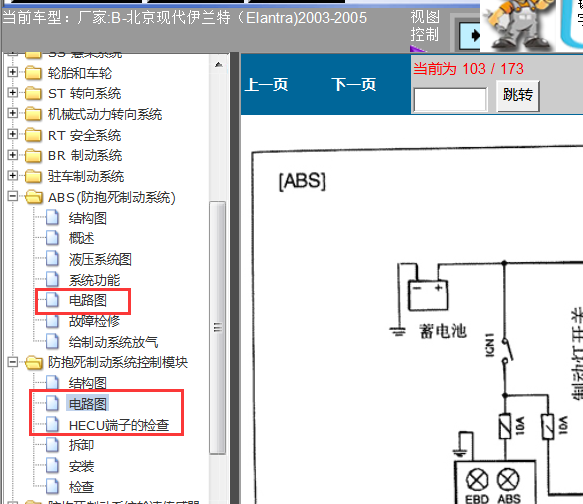Click the tree scrollbar up arrow
Screen dimensions: 583x504
pos(218,65)
